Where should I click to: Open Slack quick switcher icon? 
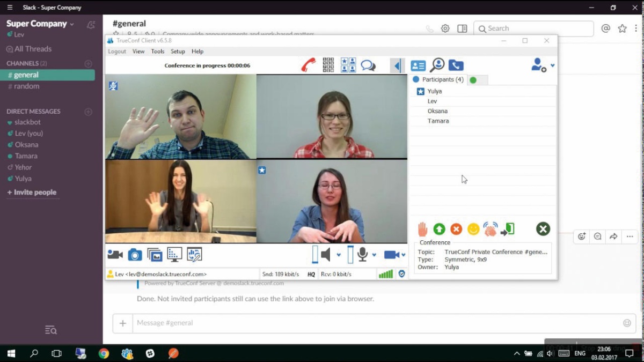pyautogui.click(x=51, y=330)
